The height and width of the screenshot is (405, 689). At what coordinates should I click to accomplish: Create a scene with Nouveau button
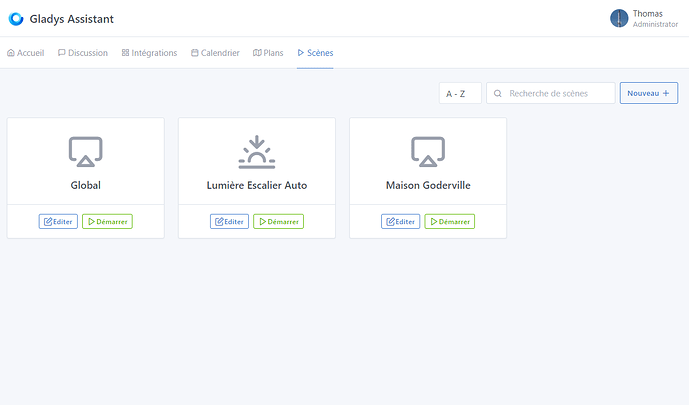click(x=649, y=93)
